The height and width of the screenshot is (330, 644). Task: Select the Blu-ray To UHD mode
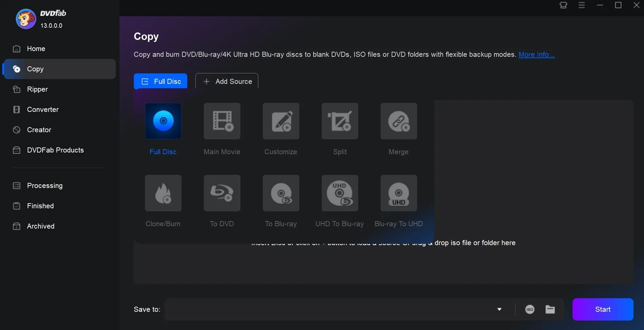click(x=399, y=193)
